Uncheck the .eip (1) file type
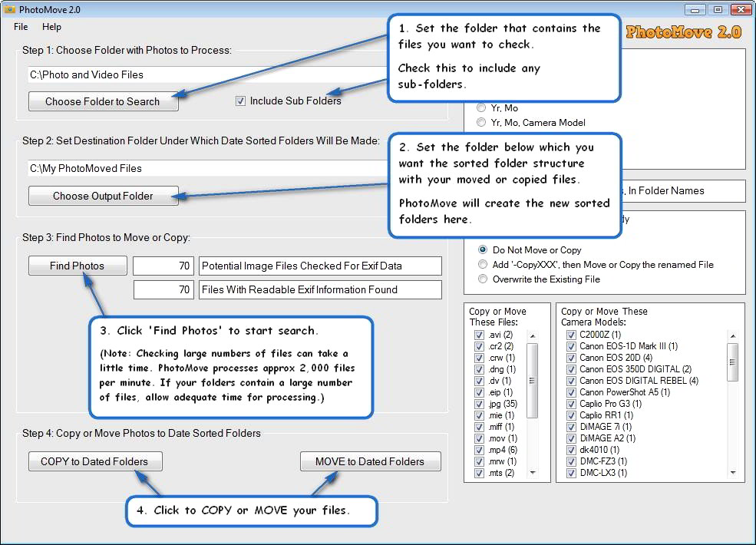This screenshot has width=756, height=545. [x=479, y=392]
